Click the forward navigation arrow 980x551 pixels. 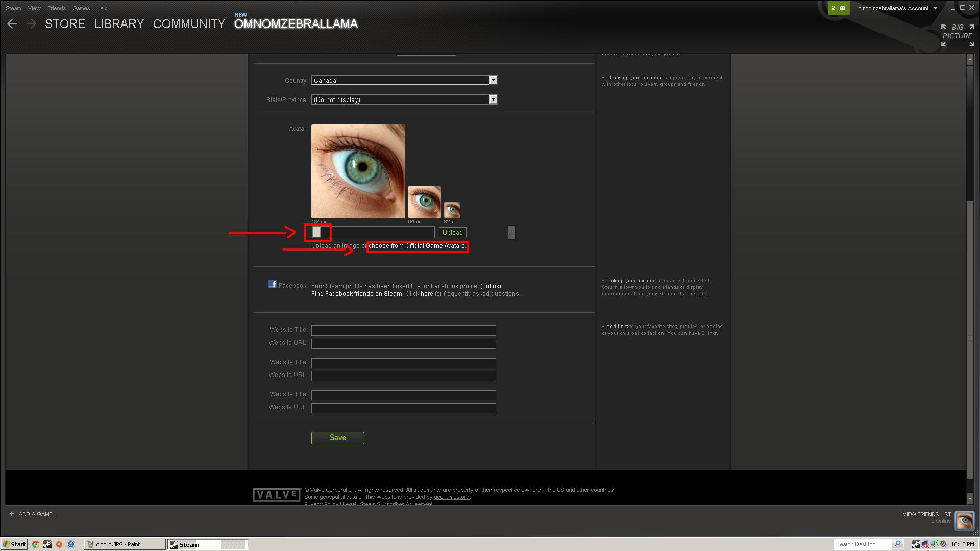tap(31, 24)
